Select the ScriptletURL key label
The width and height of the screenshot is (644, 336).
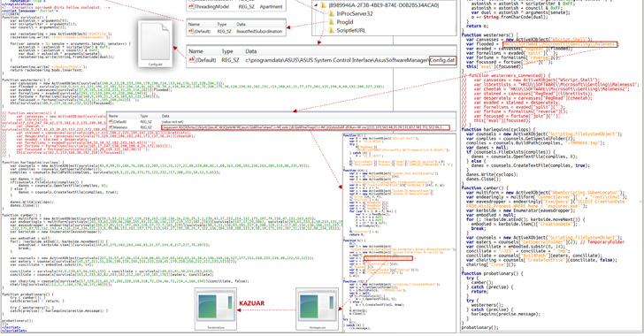tap(351, 30)
